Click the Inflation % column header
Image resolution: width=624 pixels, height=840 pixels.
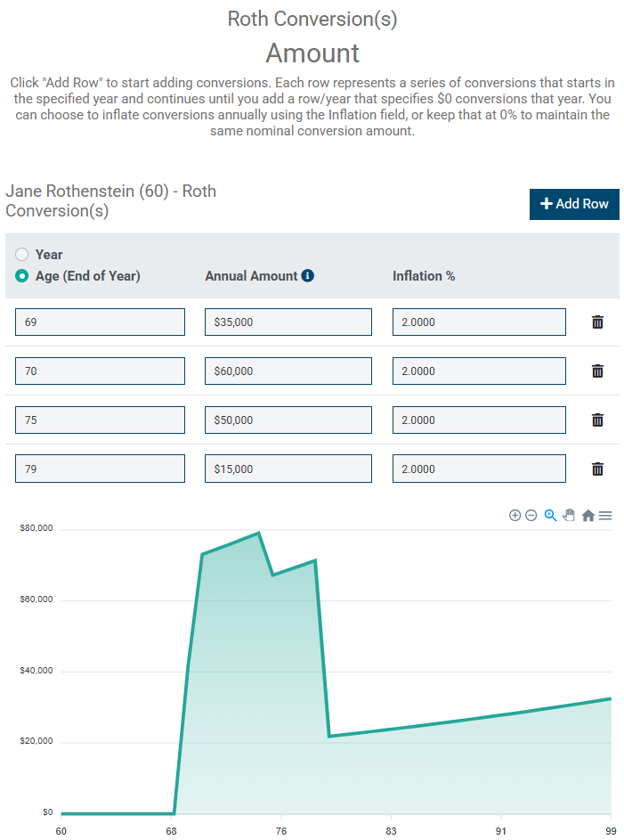tap(424, 276)
